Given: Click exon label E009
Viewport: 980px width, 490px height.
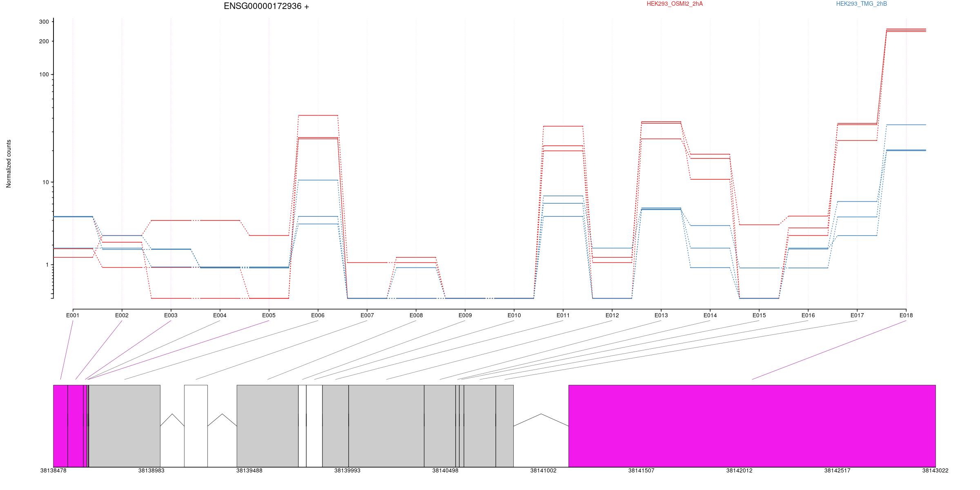Looking at the screenshot, I should [465, 315].
